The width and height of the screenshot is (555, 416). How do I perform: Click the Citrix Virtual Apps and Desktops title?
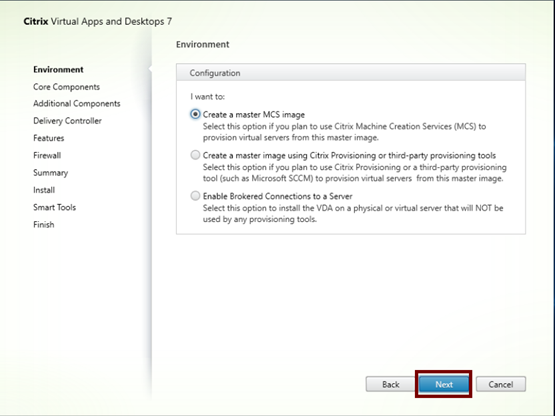pyautogui.click(x=98, y=21)
